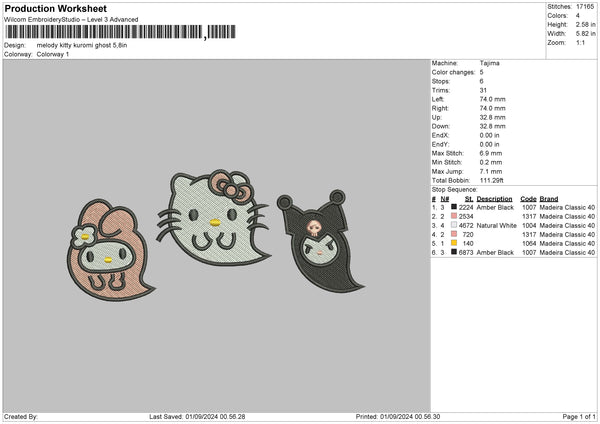Click the Total Bobbin value 111.29ft
The image size is (600, 424).
click(492, 181)
